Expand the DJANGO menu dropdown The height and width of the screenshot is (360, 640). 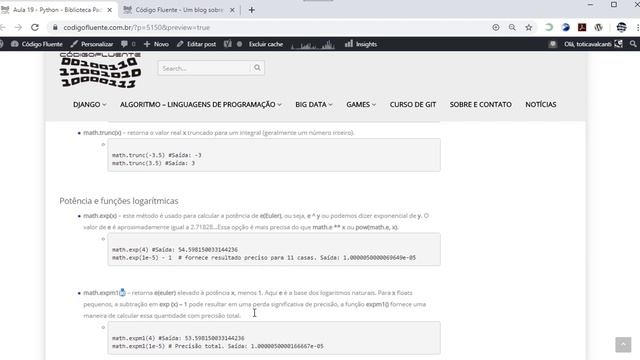click(90, 104)
